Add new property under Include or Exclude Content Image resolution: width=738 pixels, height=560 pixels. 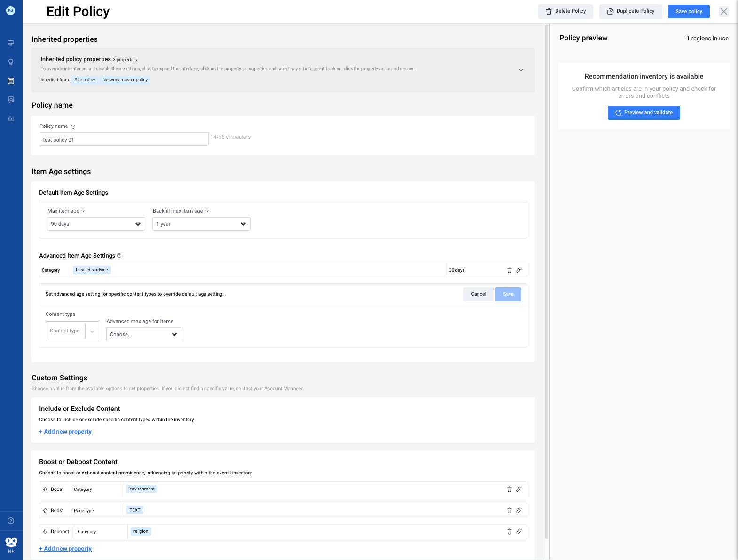pyautogui.click(x=65, y=432)
